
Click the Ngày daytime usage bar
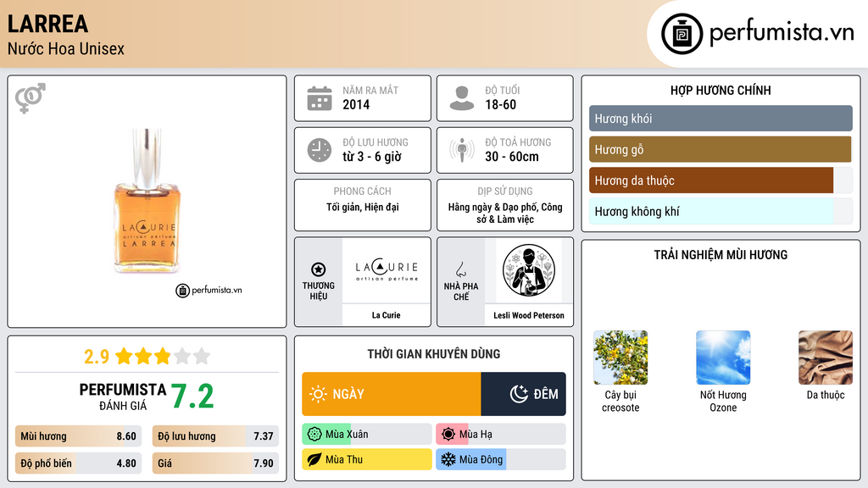(x=392, y=394)
